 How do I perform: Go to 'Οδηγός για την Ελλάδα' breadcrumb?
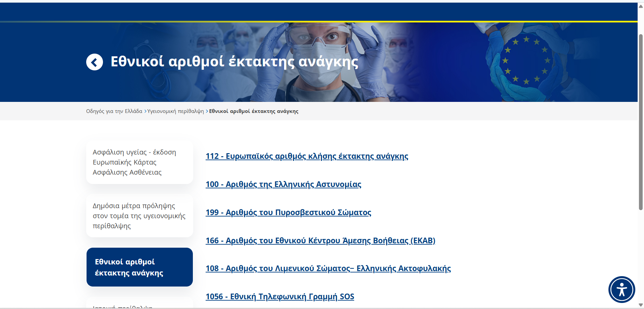pos(114,111)
